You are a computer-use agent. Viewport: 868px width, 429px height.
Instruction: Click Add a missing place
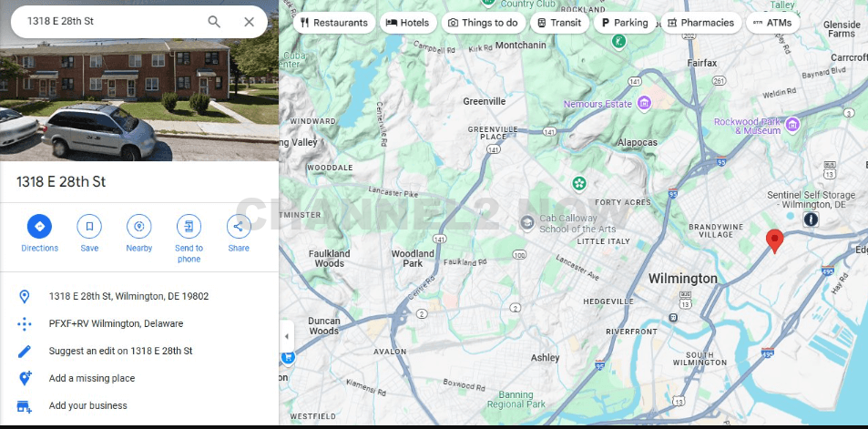(92, 378)
